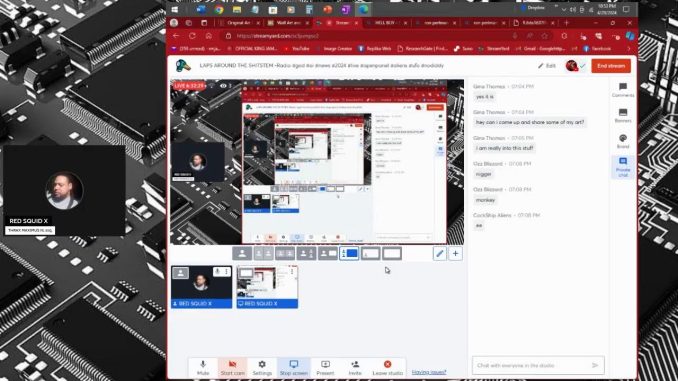Switch to the Wall Art browser tab
Image resolution: width=678 pixels, height=381 pixels.
tap(288, 22)
